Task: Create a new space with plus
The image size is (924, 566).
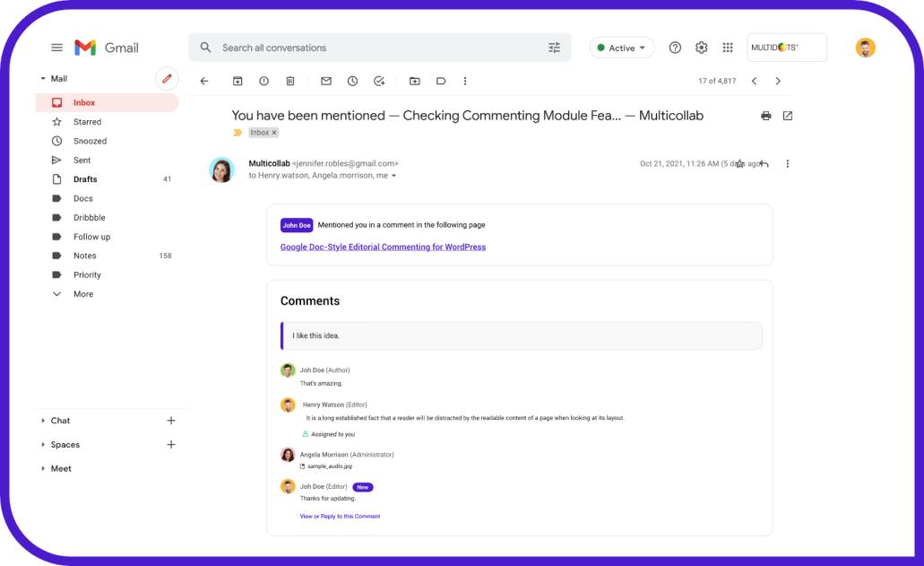Action: 171,445
